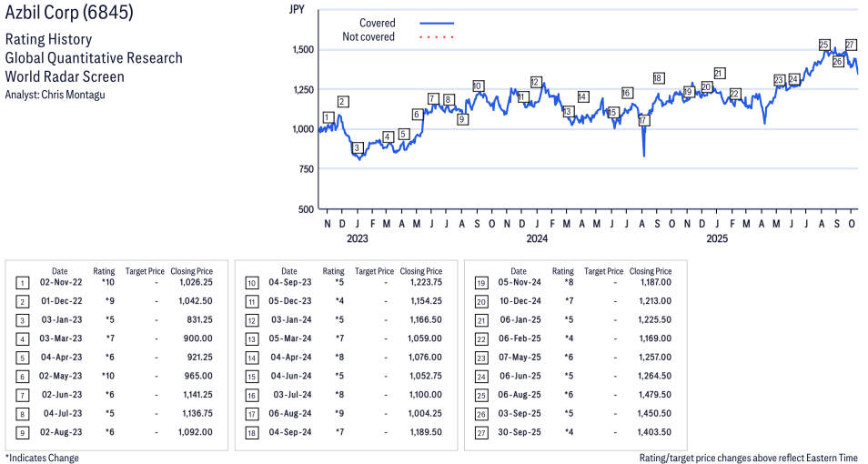
Task: Select chart marker 27 at chart's right edge
Action: pos(851,45)
